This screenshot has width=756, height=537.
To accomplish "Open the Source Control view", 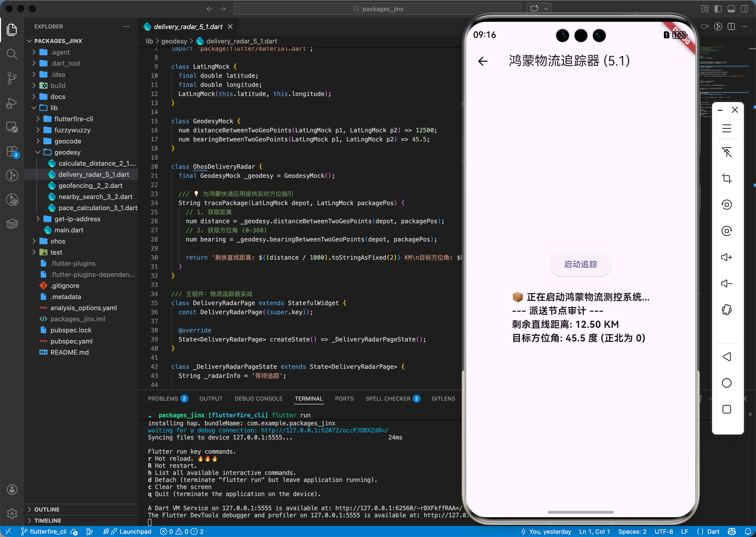I will (12, 78).
